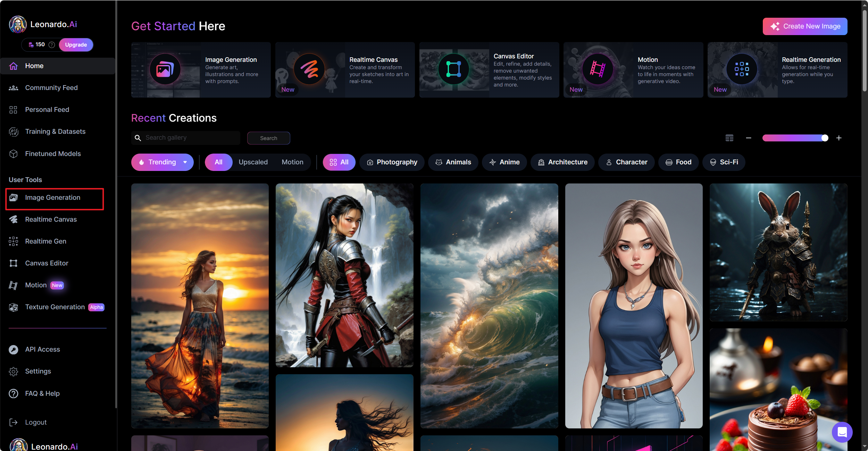The width and height of the screenshot is (868, 451).
Task: Click the Logout arrow icon
Action: click(x=14, y=422)
